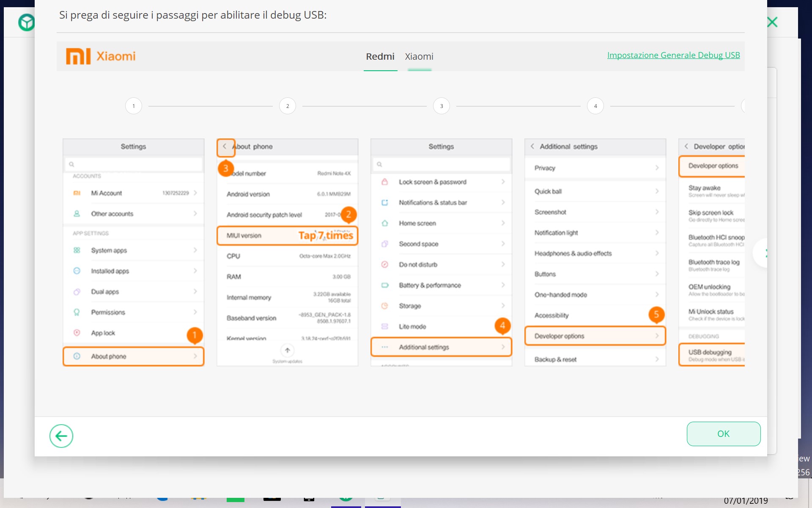The image size is (812, 508).
Task: Open the Impostazione Generale Debug USB link
Action: coord(673,55)
